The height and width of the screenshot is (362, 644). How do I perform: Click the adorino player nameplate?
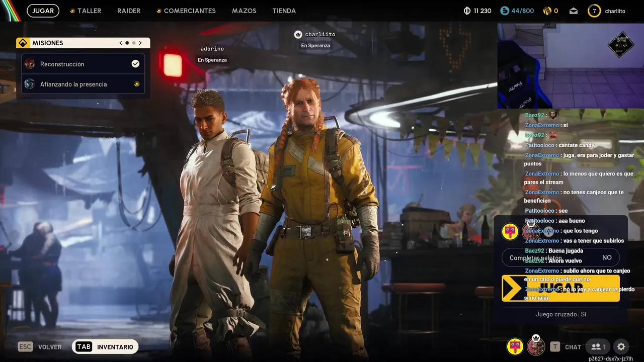point(212,49)
